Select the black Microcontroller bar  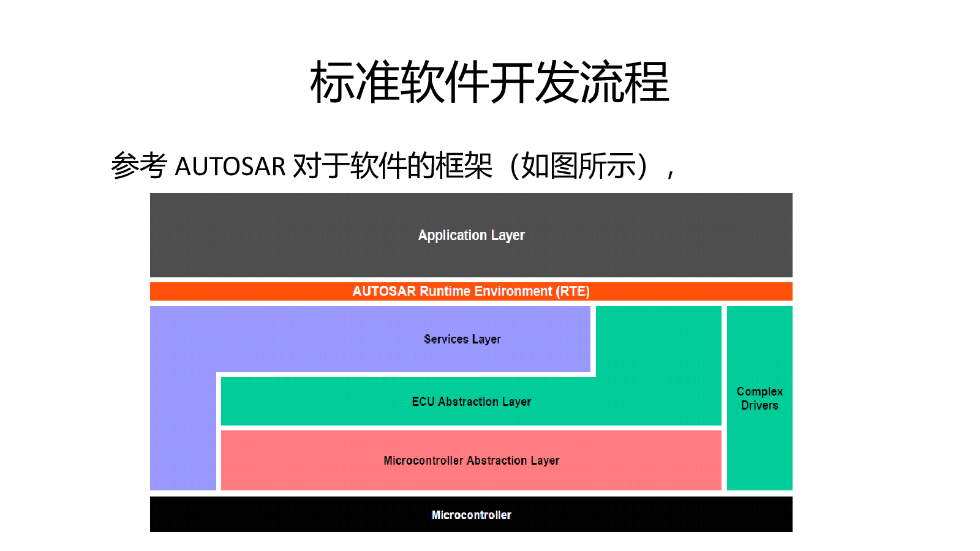[471, 514]
